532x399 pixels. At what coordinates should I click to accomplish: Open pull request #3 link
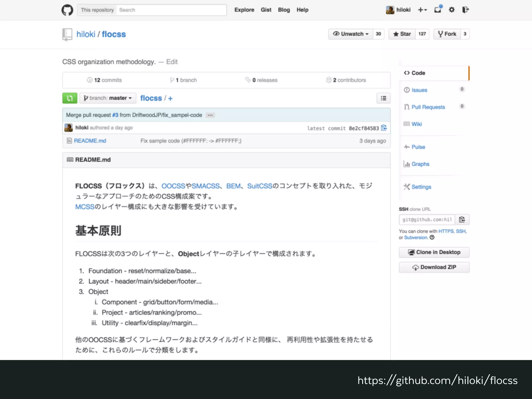(x=115, y=115)
